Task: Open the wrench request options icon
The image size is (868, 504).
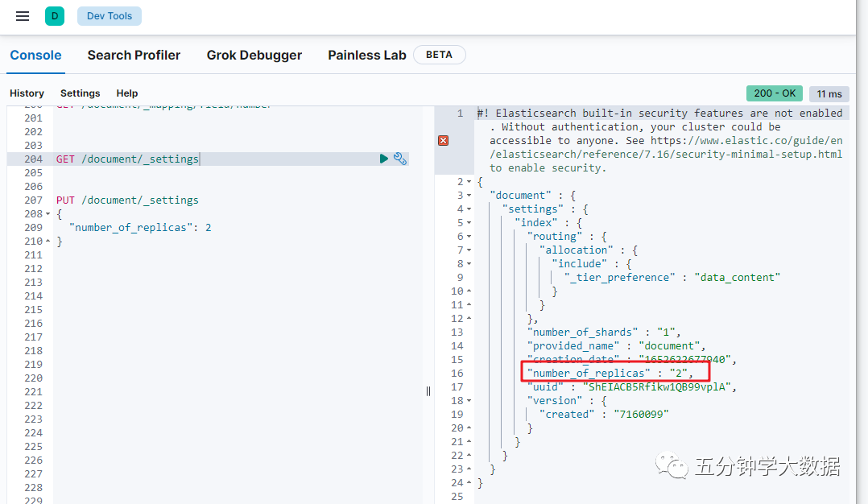Action: pyautogui.click(x=400, y=159)
